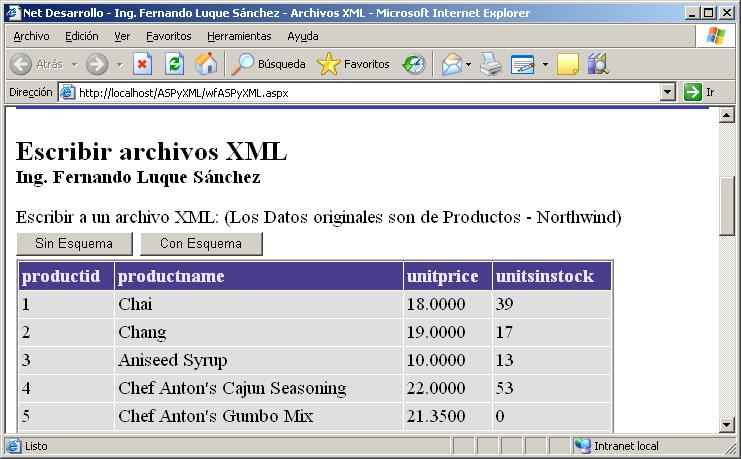741x459 pixels.
Task: Expand the Mail options dropdown arrow
Action: pos(468,64)
